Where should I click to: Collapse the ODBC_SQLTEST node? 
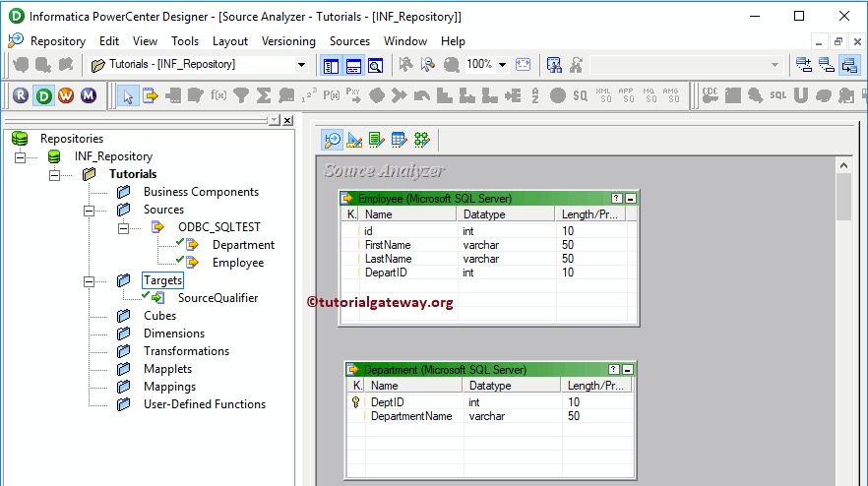click(123, 228)
